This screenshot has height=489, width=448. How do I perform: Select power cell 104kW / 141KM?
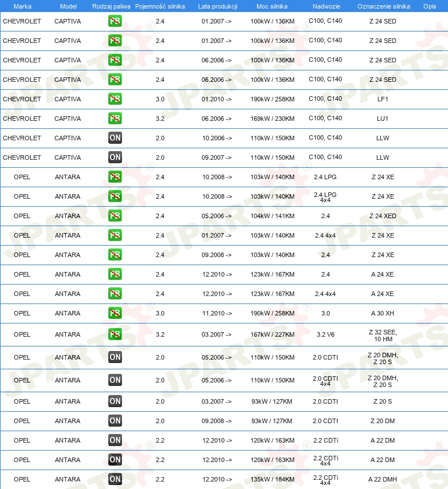click(272, 216)
